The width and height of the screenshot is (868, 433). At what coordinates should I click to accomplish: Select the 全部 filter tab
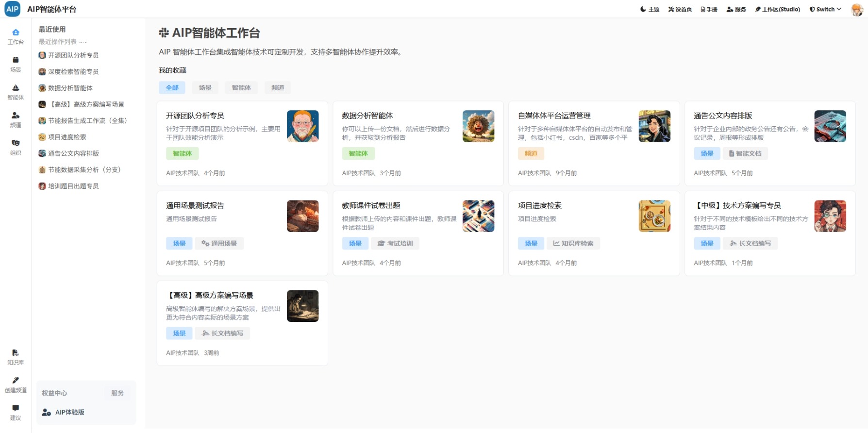point(172,88)
